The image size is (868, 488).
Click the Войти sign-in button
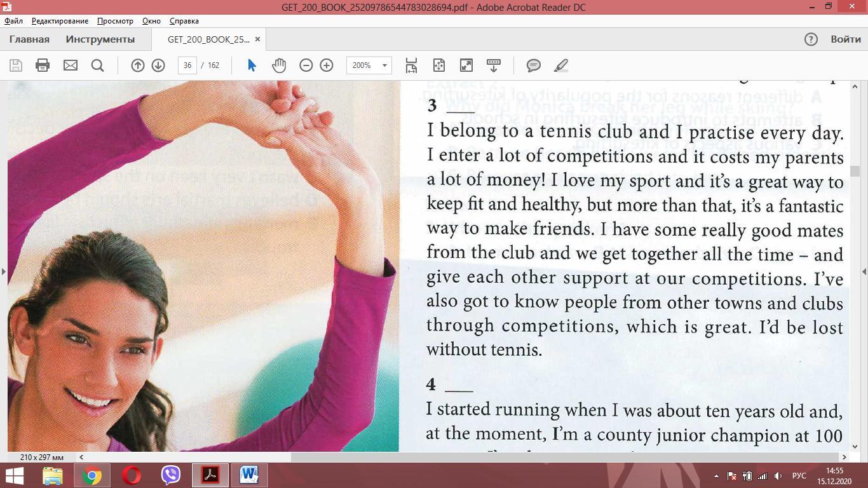pos(845,39)
